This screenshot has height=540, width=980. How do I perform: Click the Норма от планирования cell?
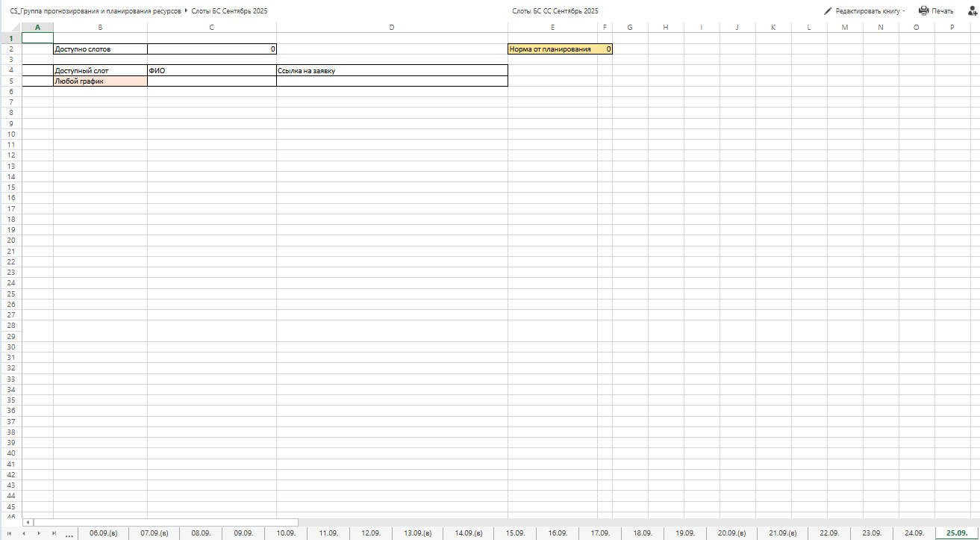tap(552, 49)
